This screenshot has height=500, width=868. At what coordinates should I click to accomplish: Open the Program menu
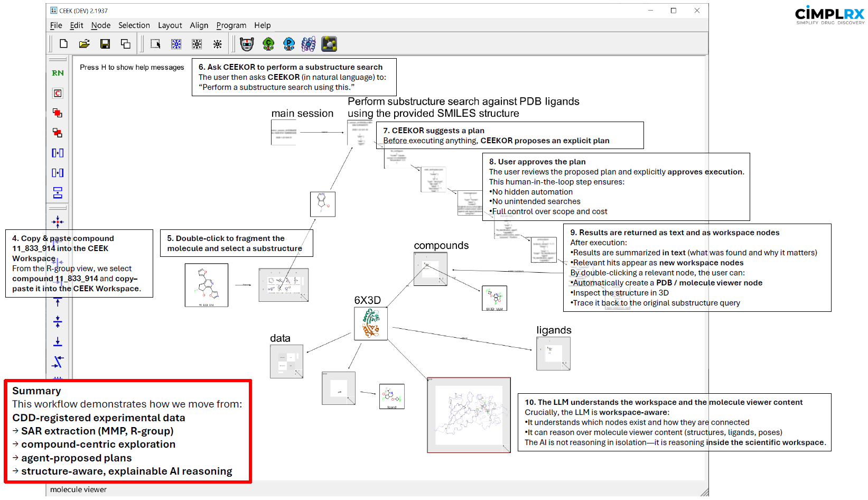coord(231,25)
